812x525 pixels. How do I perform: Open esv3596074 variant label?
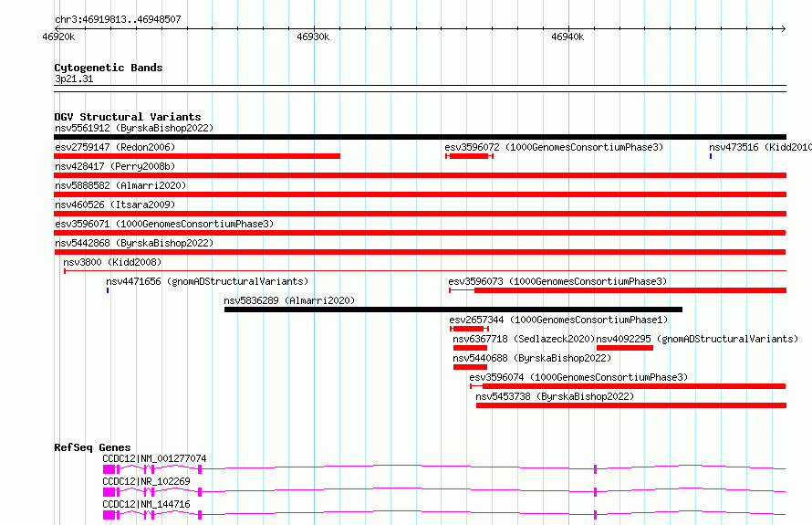[578, 377]
